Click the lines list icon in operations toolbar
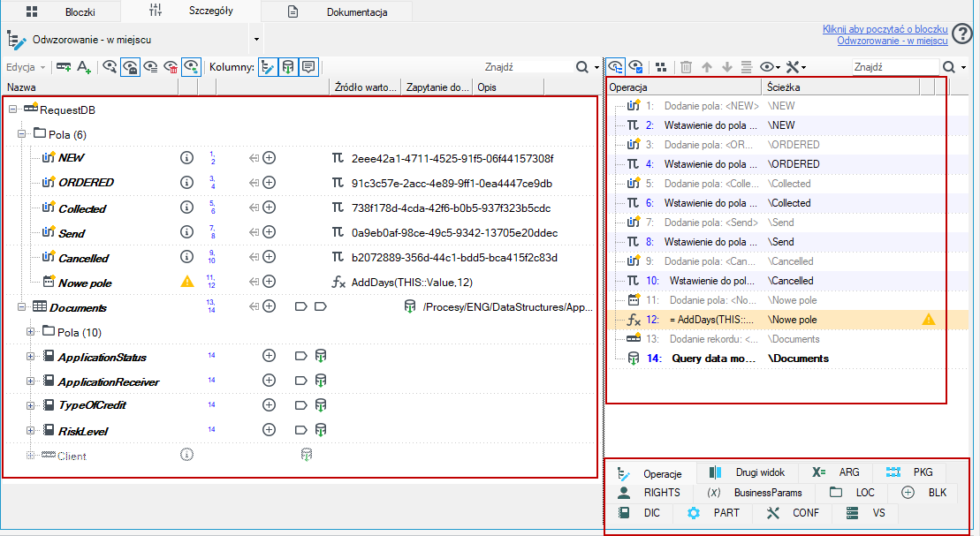 click(x=746, y=67)
